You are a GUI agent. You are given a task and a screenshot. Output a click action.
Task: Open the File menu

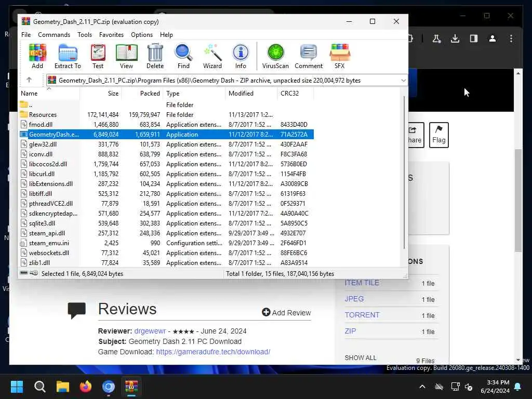[26, 35]
